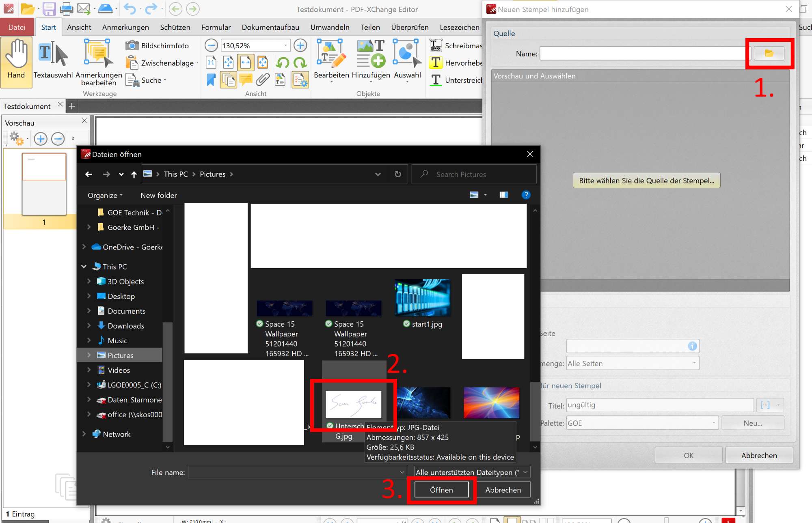Open the Alle Seiten dropdown
The height and width of the screenshot is (523, 812).
(x=633, y=363)
